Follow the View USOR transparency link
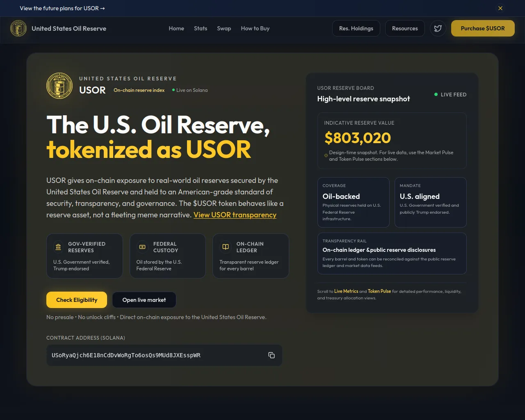525x420 pixels. [x=235, y=215]
